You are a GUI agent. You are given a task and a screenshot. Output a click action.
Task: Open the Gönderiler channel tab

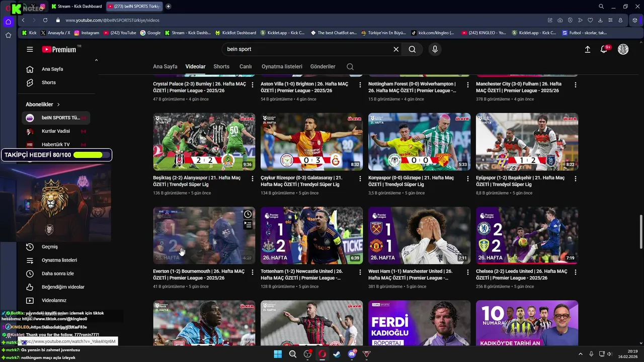coord(323,66)
